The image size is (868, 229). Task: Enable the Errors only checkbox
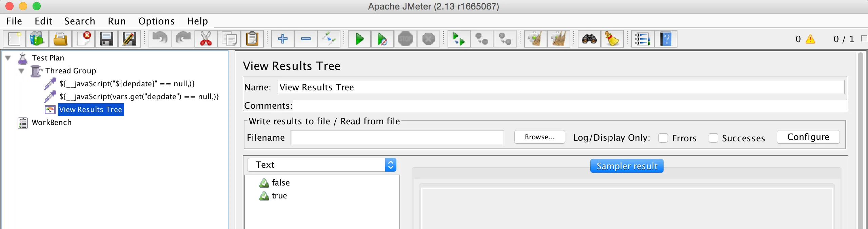pyautogui.click(x=663, y=138)
